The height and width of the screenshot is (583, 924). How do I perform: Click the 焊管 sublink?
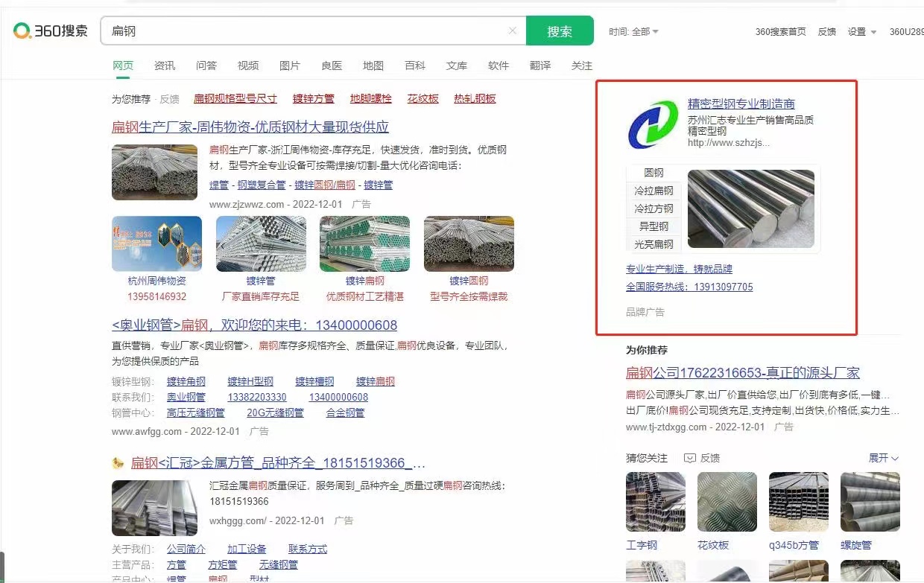click(x=219, y=185)
